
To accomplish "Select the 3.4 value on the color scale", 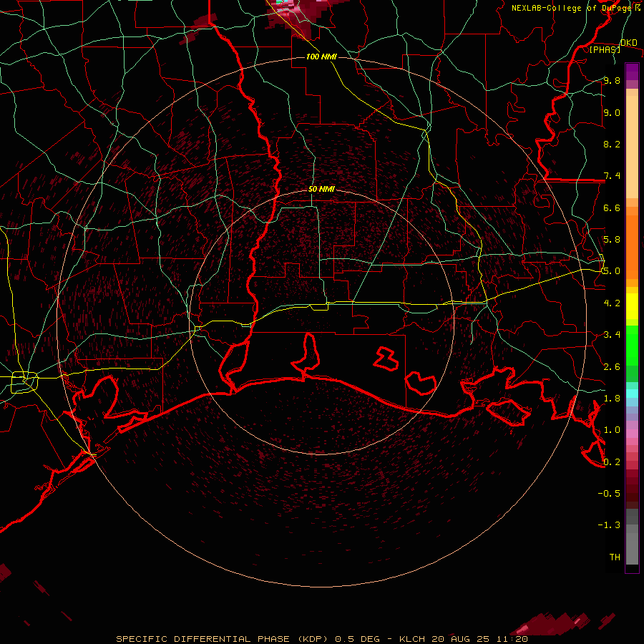I will click(x=612, y=335).
